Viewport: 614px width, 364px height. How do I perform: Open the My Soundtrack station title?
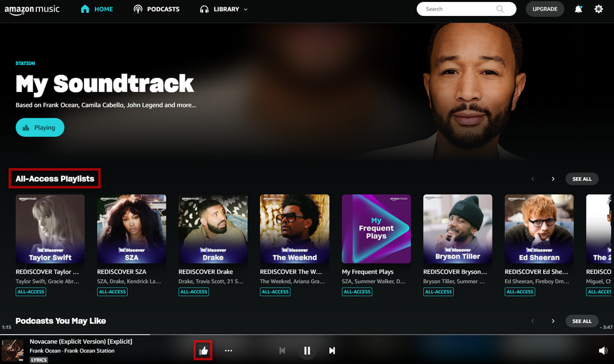click(x=104, y=84)
